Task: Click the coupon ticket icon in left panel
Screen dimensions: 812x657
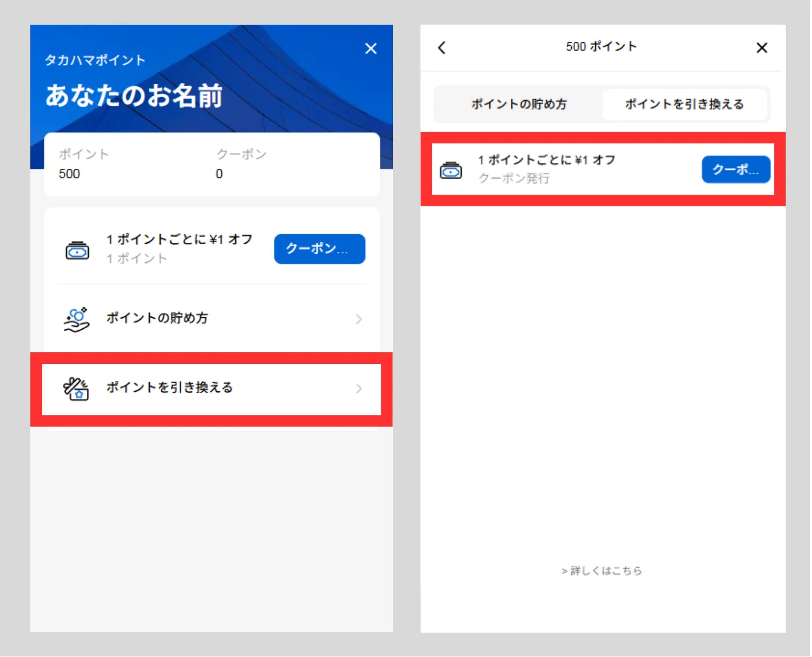Action: [77, 250]
